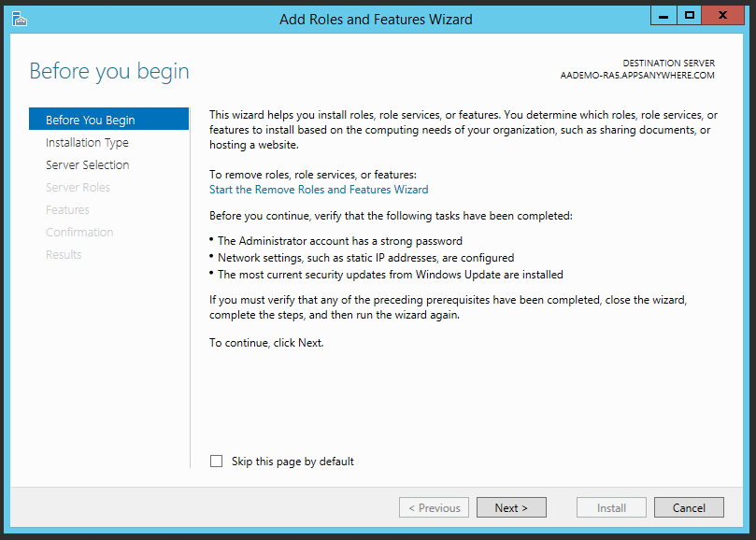Click the destination server name AADEMO-RA5.APPSANYWHERE.COM

(x=637, y=76)
